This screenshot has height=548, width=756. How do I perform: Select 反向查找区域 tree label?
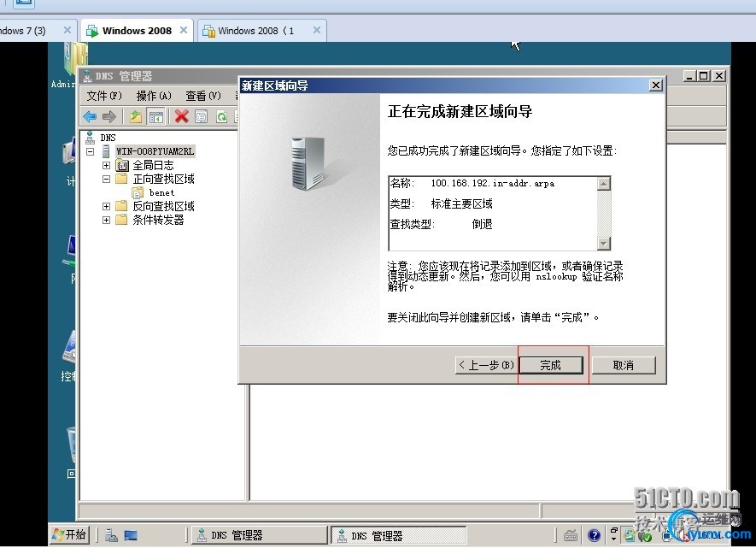point(163,207)
